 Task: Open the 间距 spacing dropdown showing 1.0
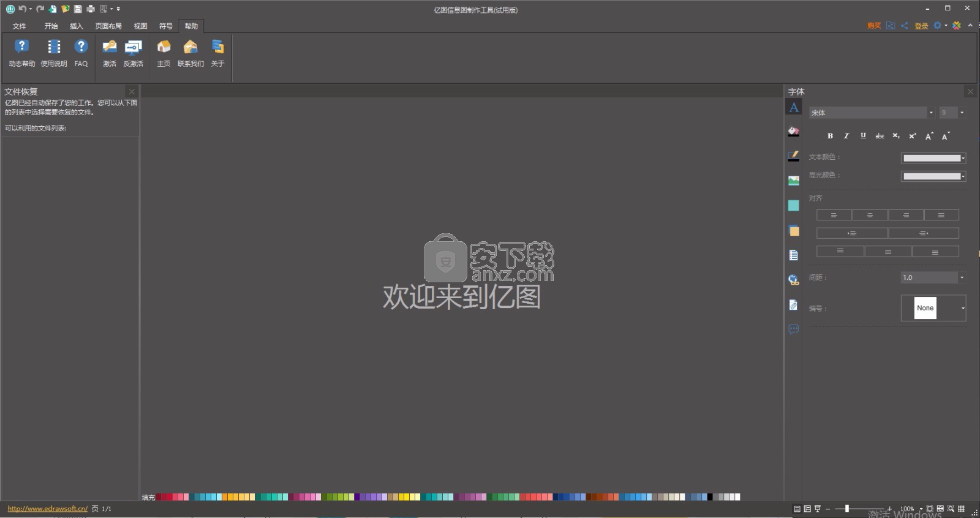coord(962,277)
